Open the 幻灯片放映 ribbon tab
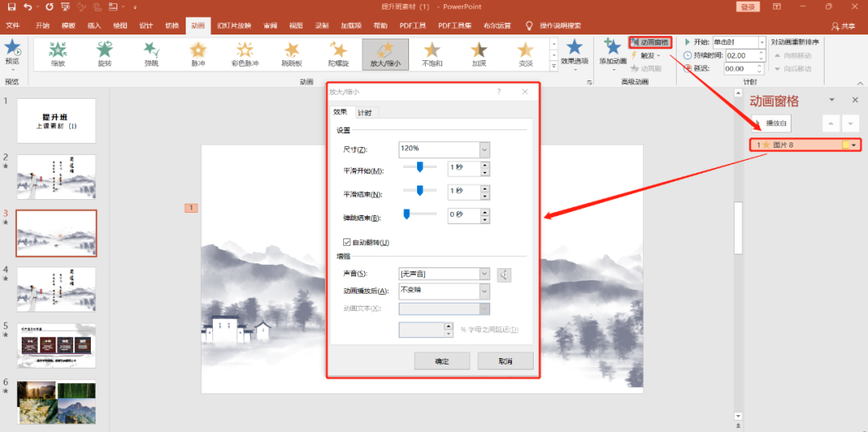 (x=234, y=26)
